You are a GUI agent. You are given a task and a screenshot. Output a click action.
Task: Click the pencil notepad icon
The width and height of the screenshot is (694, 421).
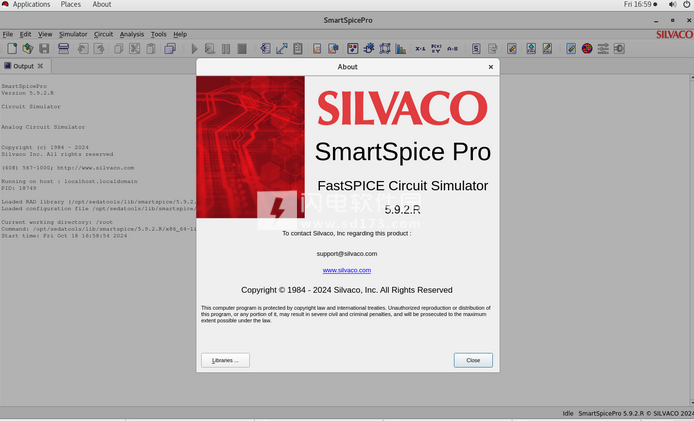coord(547,49)
